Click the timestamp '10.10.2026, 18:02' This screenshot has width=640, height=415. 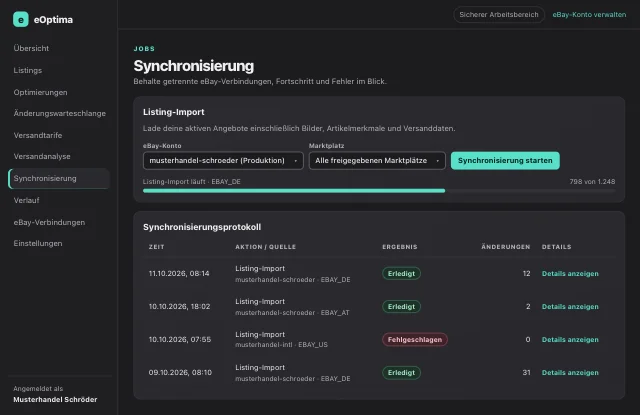pyautogui.click(x=180, y=306)
